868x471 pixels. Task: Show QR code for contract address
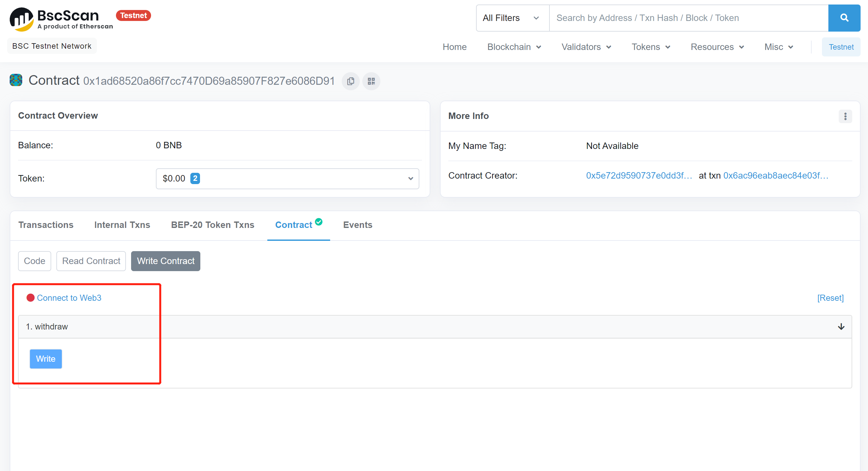tap(371, 81)
